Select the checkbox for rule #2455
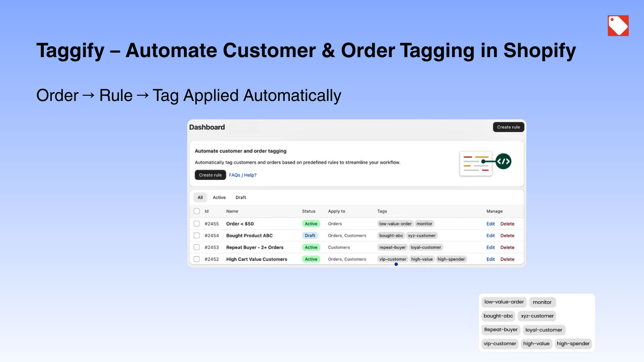The image size is (644, 362). (x=197, y=224)
